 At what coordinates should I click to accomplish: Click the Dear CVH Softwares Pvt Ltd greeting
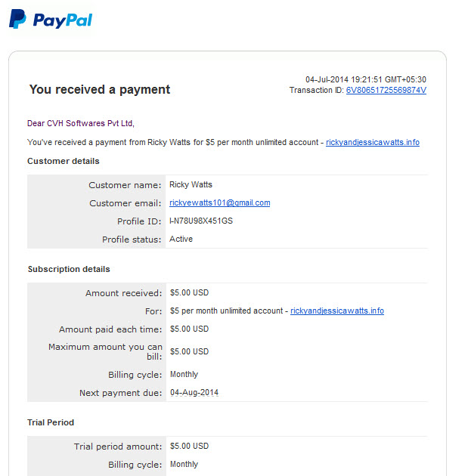[x=81, y=123]
